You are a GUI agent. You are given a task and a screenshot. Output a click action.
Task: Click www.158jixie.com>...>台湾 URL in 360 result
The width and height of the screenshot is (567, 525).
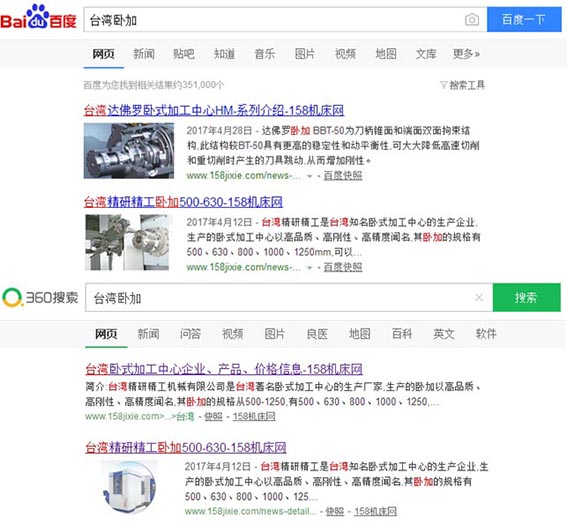pyautogui.click(x=140, y=417)
